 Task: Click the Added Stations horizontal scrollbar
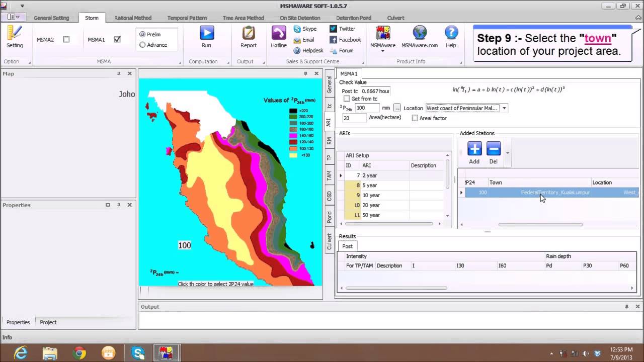(540, 225)
